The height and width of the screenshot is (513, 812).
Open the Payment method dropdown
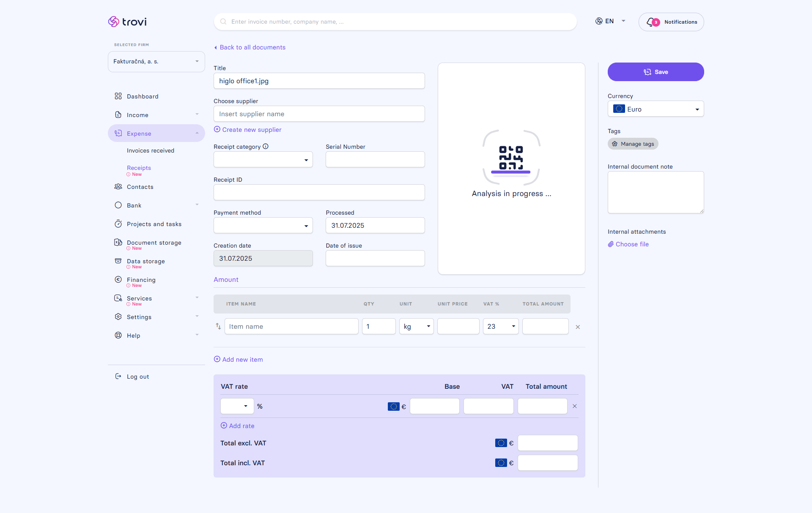[x=263, y=225]
